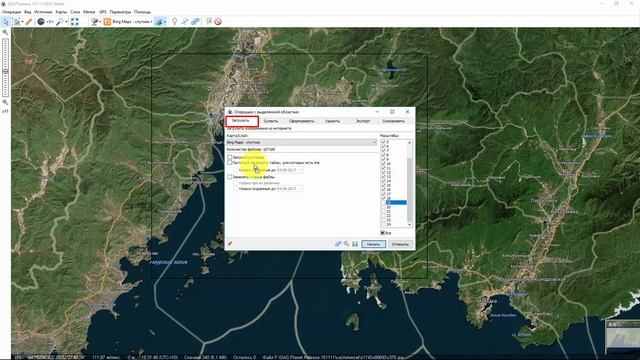
Task: Open the second date picker under replace files
Action: pyautogui.click(x=300, y=189)
